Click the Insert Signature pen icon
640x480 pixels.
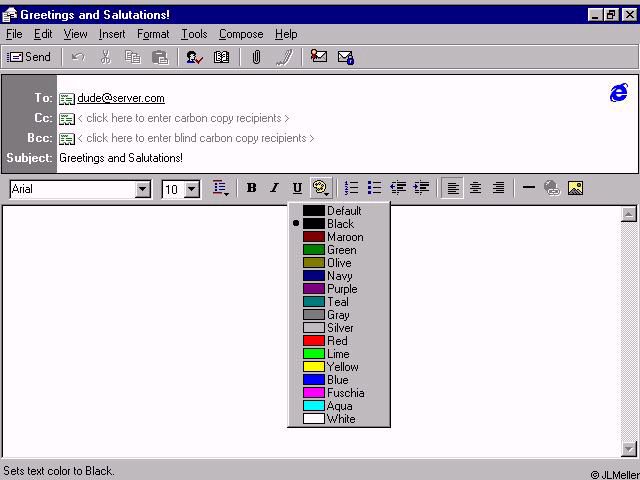point(284,57)
